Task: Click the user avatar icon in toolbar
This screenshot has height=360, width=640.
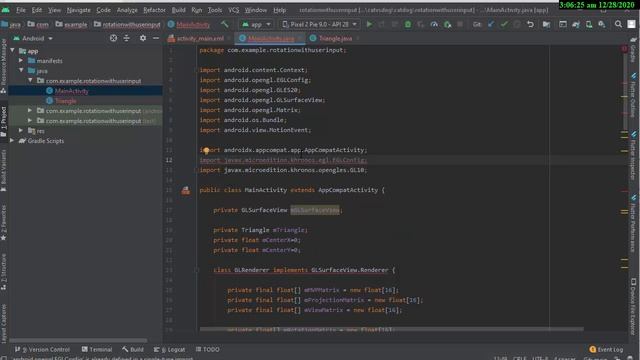Action: (631, 24)
